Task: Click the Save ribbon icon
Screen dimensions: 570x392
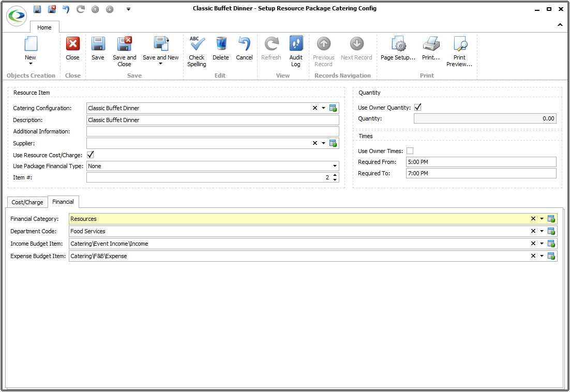Action: click(x=98, y=43)
